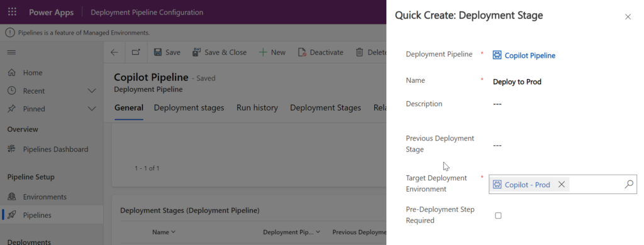Check Pre-Deployment Step Required checkbox
Image resolution: width=644 pixels, height=245 pixels.
[498, 215]
